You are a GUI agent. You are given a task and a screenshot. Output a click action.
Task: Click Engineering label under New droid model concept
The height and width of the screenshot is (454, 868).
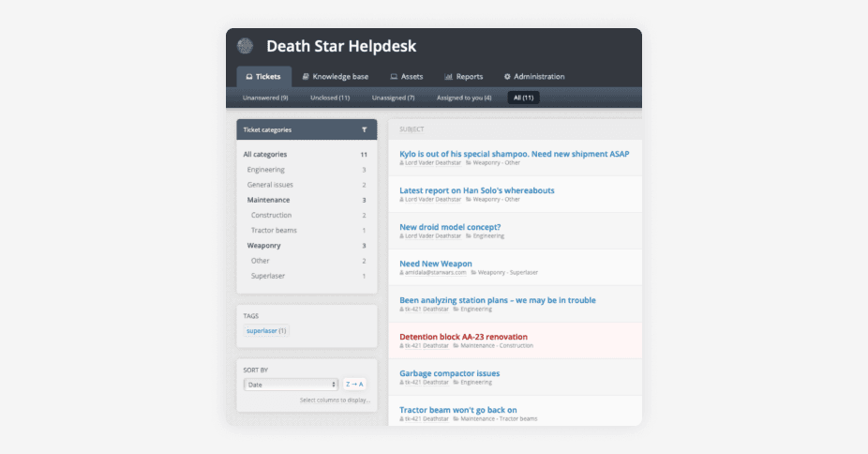click(x=488, y=235)
